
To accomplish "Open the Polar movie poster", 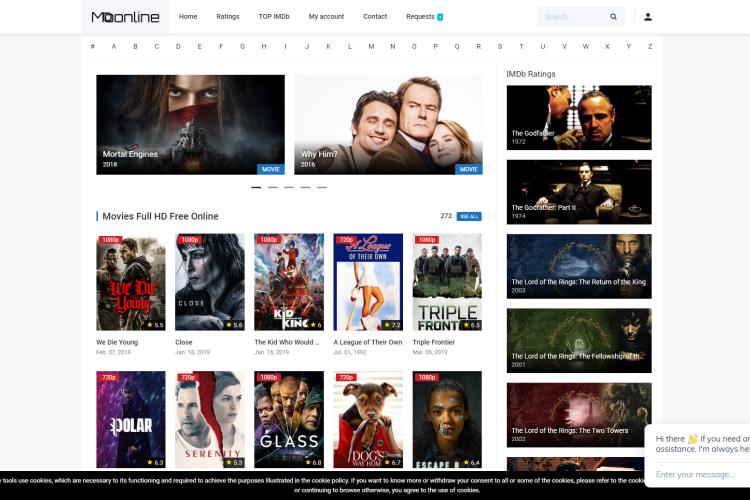I will 131,420.
